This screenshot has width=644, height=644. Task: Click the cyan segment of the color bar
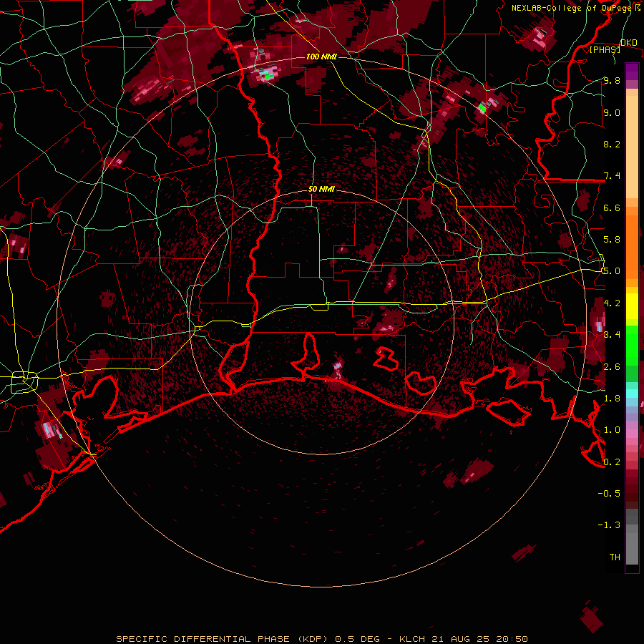[x=632, y=393]
